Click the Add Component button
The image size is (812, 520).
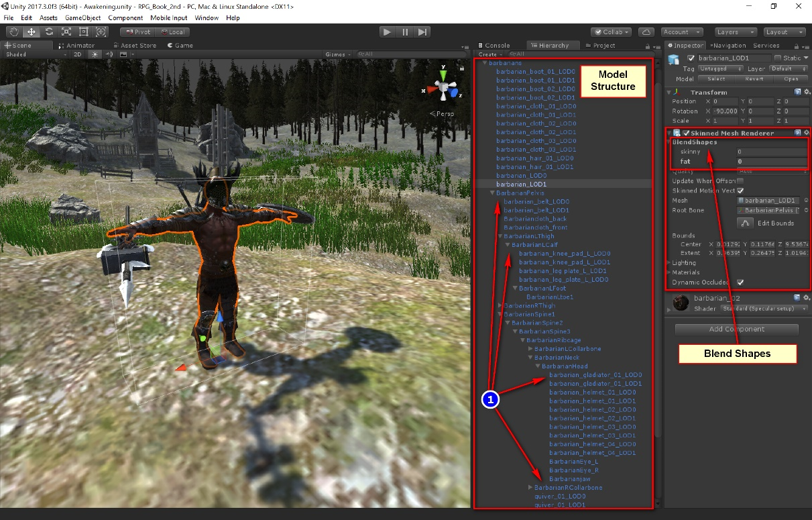(737, 329)
